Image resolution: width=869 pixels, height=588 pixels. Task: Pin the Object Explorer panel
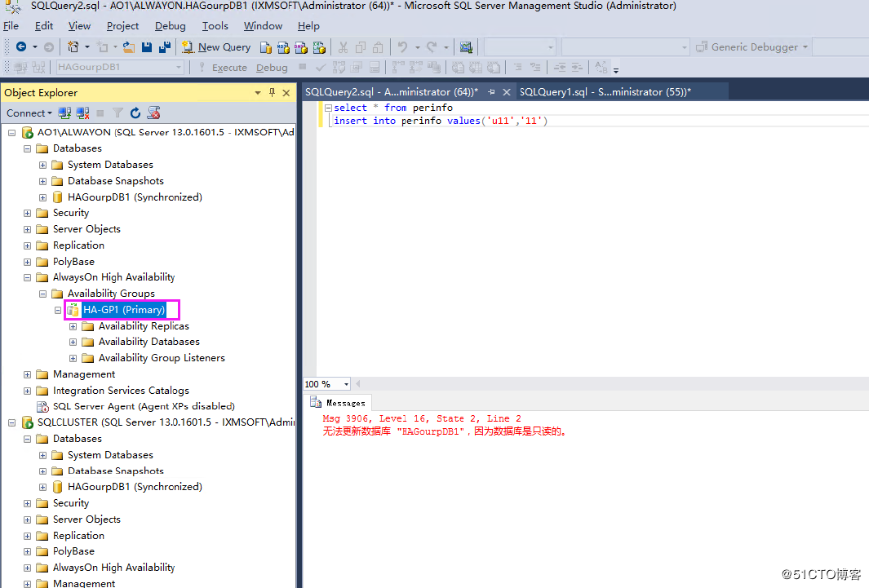[x=272, y=92]
